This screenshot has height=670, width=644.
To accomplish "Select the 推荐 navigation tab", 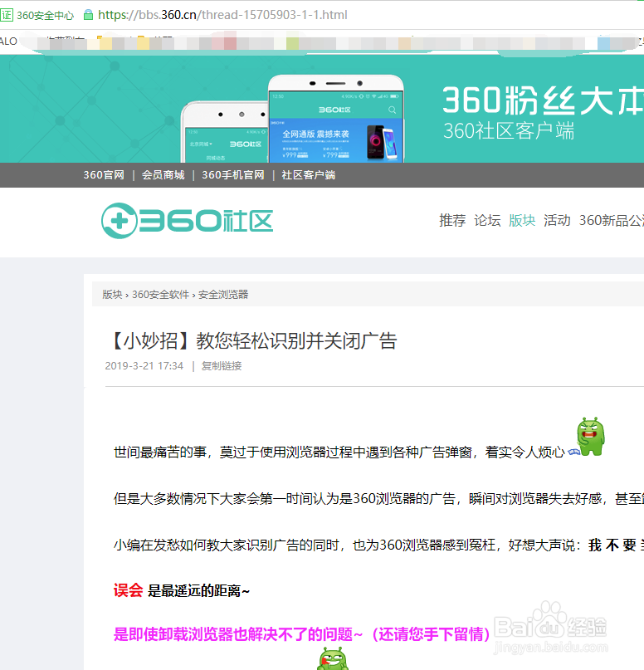I will [x=452, y=220].
